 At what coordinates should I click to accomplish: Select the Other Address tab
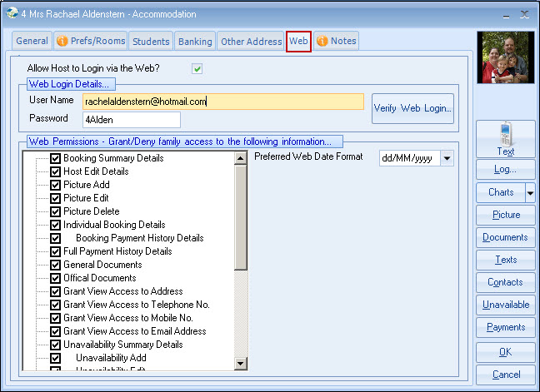251,42
